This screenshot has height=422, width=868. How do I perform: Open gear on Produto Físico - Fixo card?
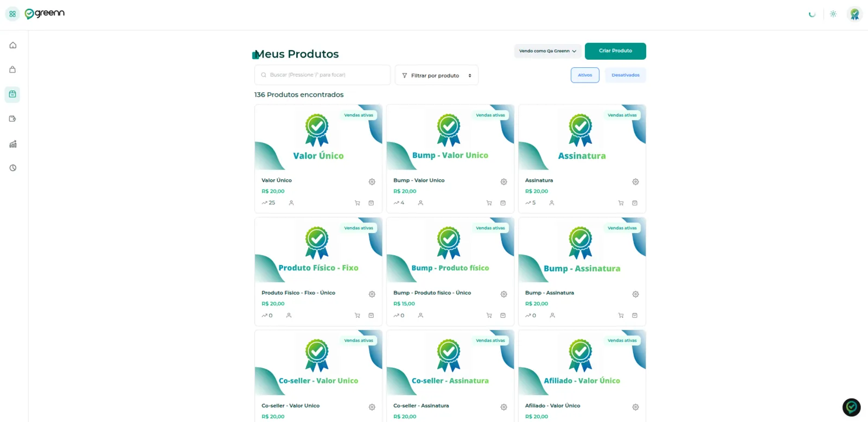coord(372,294)
